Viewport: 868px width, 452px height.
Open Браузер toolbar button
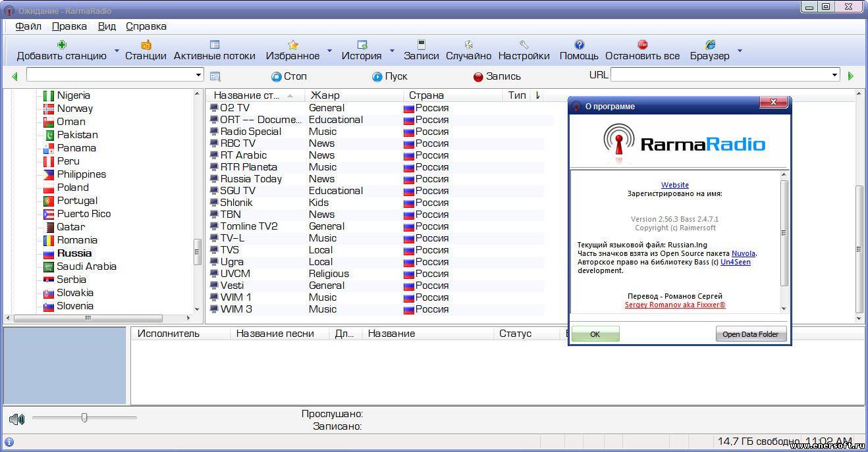point(710,51)
